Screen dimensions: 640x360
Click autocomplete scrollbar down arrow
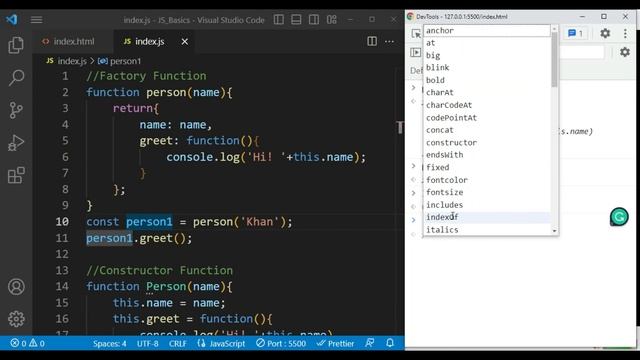click(x=554, y=231)
